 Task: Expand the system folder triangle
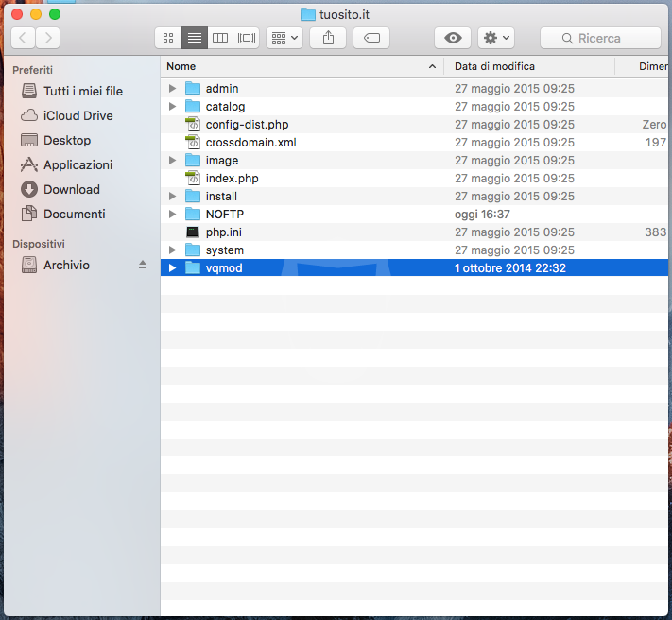pyautogui.click(x=172, y=250)
